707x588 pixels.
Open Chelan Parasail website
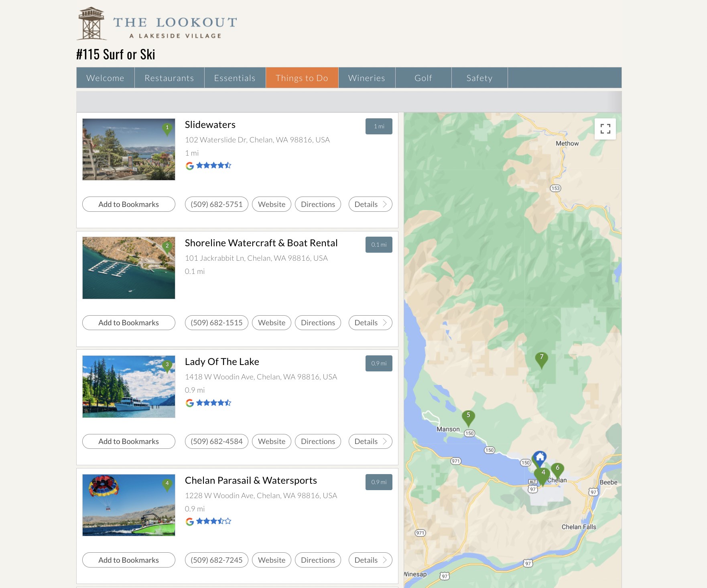pyautogui.click(x=272, y=560)
